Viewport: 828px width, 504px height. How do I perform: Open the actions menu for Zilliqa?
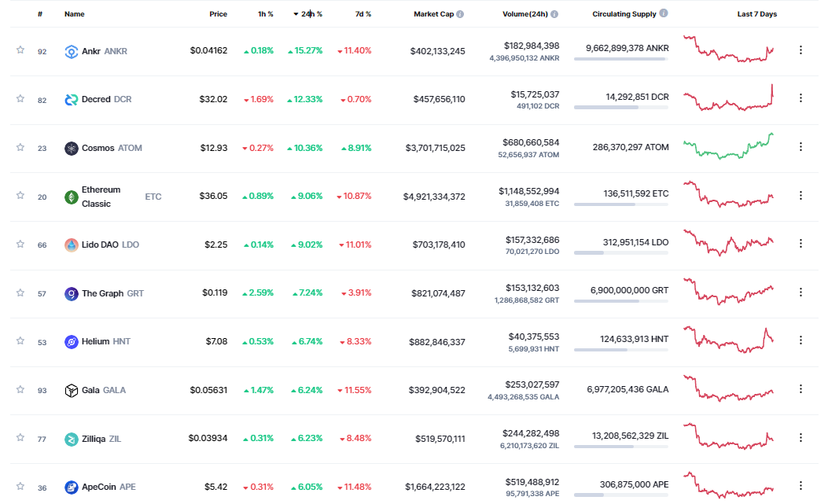(x=800, y=437)
